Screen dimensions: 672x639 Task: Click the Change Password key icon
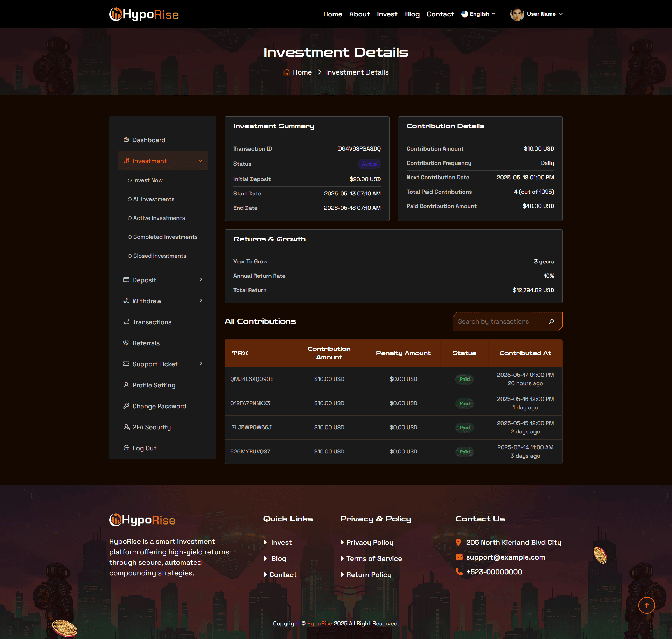coord(126,406)
